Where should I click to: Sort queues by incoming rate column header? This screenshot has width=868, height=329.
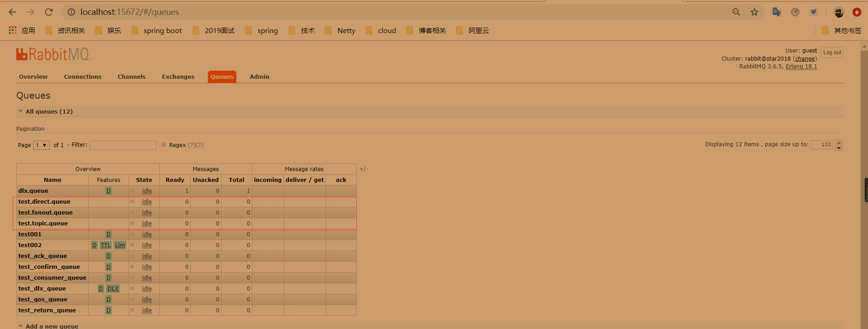pos(268,180)
